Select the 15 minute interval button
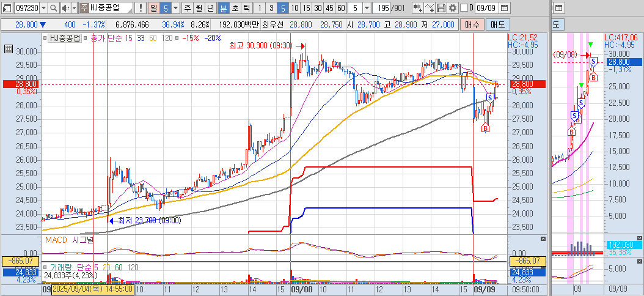This screenshot has width=644, height=296. [306, 8]
